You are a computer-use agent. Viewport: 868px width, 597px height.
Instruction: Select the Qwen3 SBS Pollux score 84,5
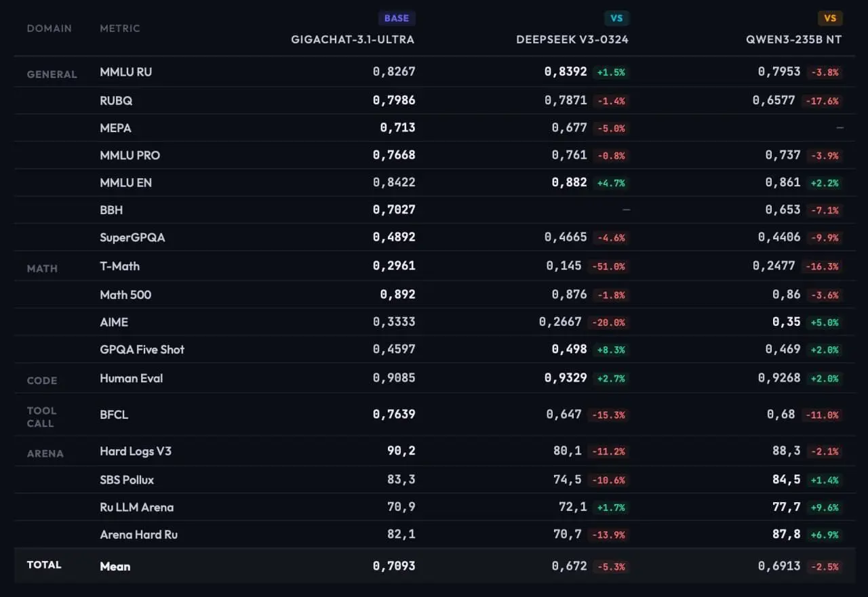point(787,480)
